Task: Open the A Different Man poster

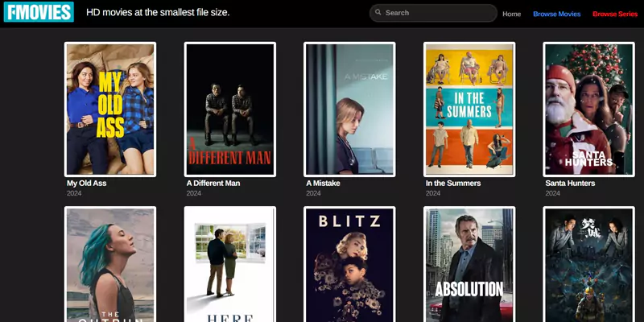Action: point(230,109)
